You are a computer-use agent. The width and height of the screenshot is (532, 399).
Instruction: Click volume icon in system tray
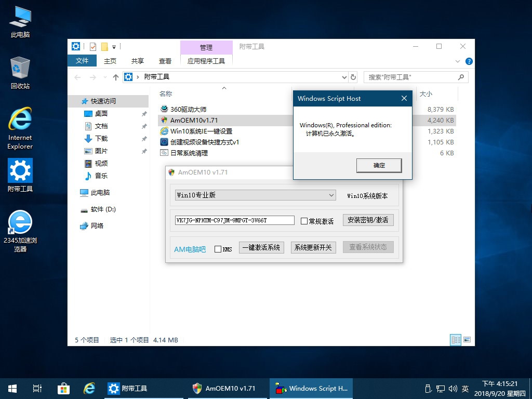pyautogui.click(x=453, y=389)
